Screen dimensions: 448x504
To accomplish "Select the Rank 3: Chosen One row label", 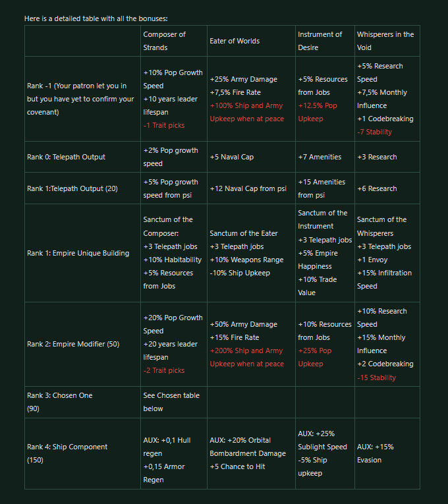I will pyautogui.click(x=60, y=402).
